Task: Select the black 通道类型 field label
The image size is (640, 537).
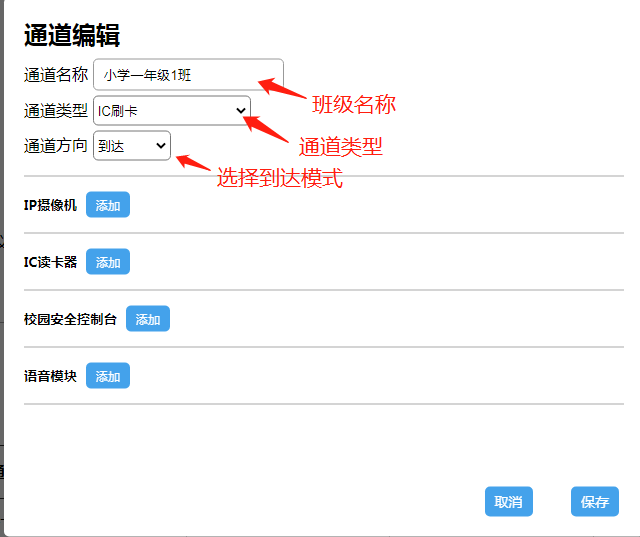Action: [56, 110]
